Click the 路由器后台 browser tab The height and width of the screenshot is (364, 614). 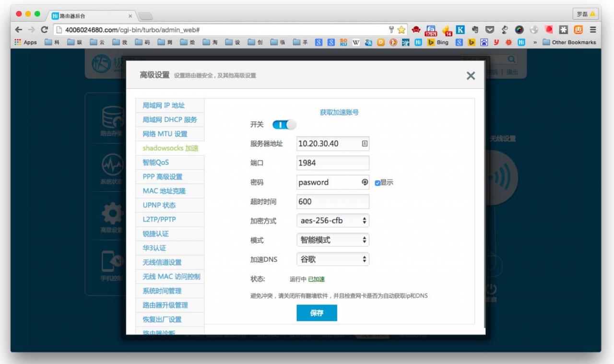pos(91,16)
